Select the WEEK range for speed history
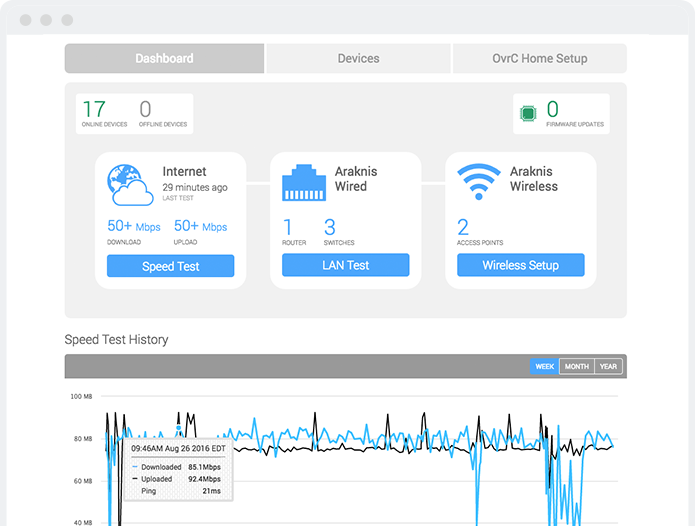695x526 pixels. pyautogui.click(x=544, y=366)
